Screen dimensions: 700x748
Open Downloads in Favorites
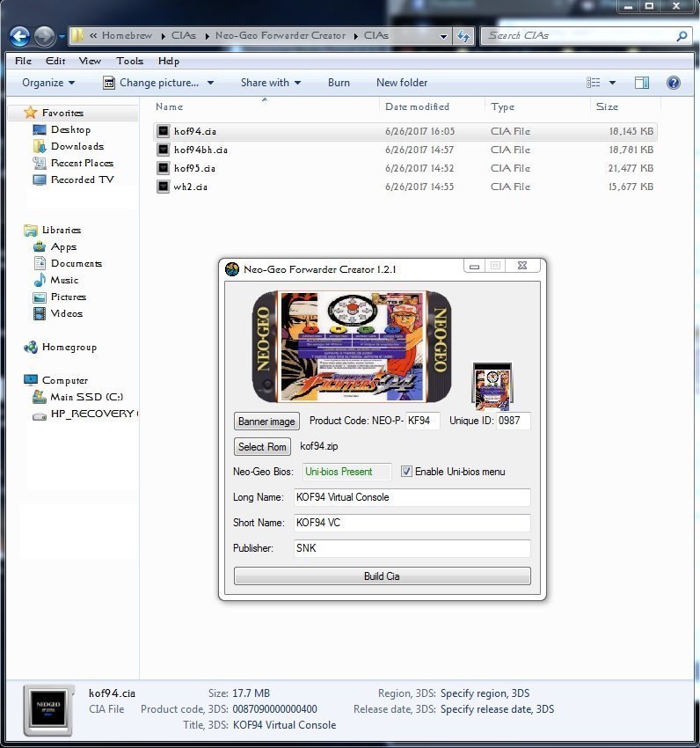[77, 146]
